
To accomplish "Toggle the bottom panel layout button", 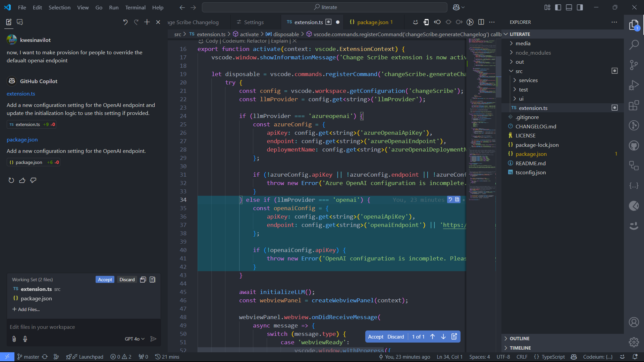I will click(569, 7).
